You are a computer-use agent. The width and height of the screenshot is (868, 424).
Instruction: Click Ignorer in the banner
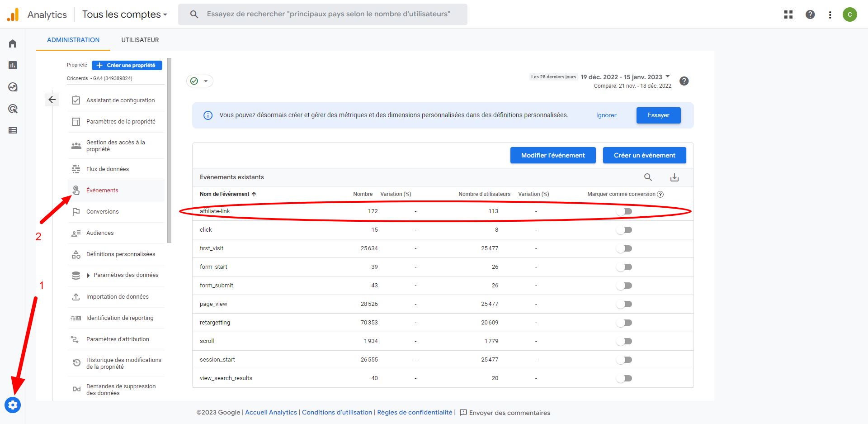606,115
